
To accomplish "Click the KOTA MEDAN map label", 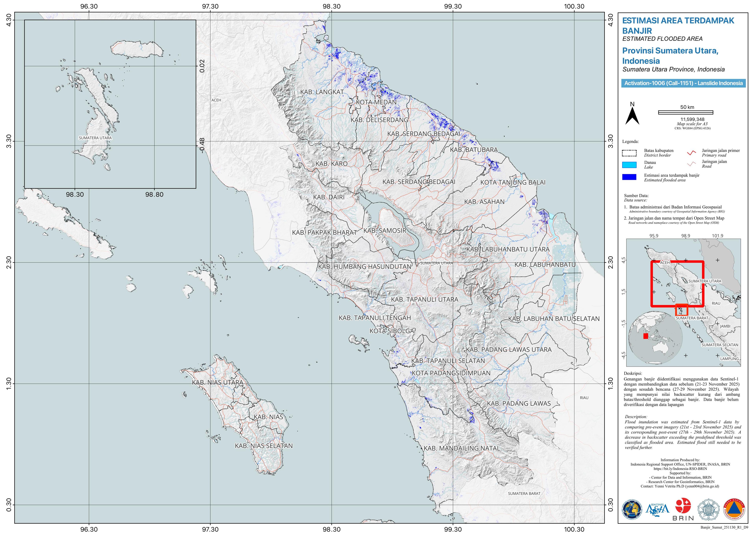I will pos(376,102).
